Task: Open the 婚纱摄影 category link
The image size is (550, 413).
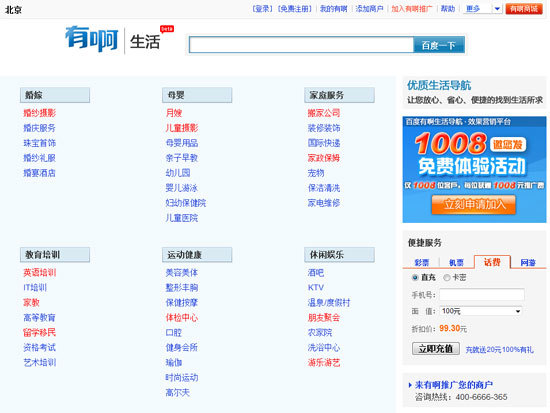Action: pos(39,113)
